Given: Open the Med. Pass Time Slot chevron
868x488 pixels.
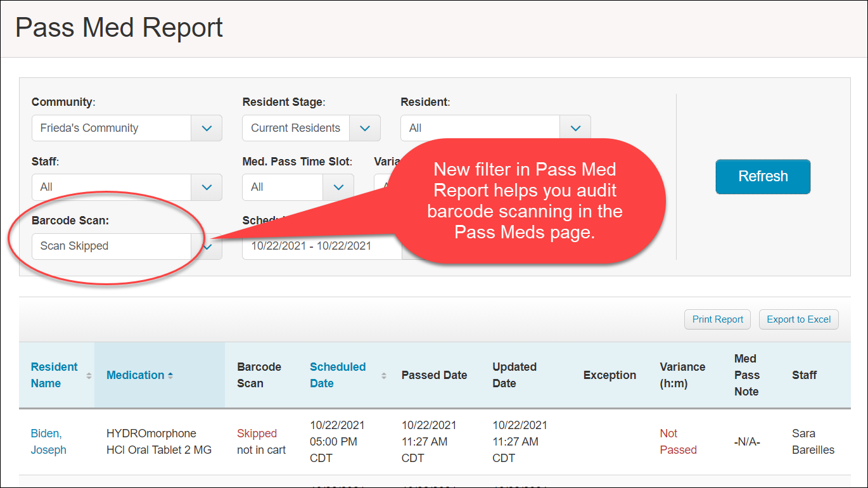Looking at the screenshot, I should coord(339,187).
